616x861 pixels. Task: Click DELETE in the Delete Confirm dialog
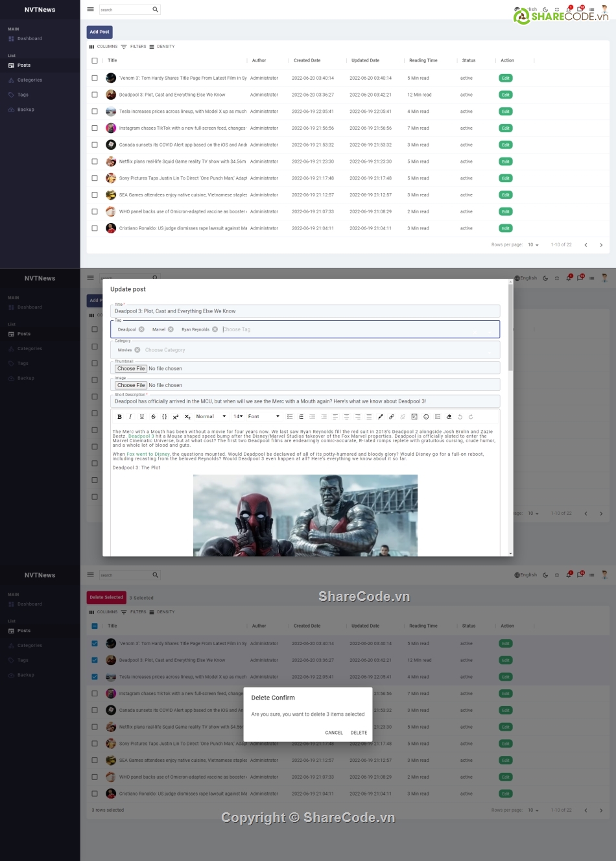[359, 733]
